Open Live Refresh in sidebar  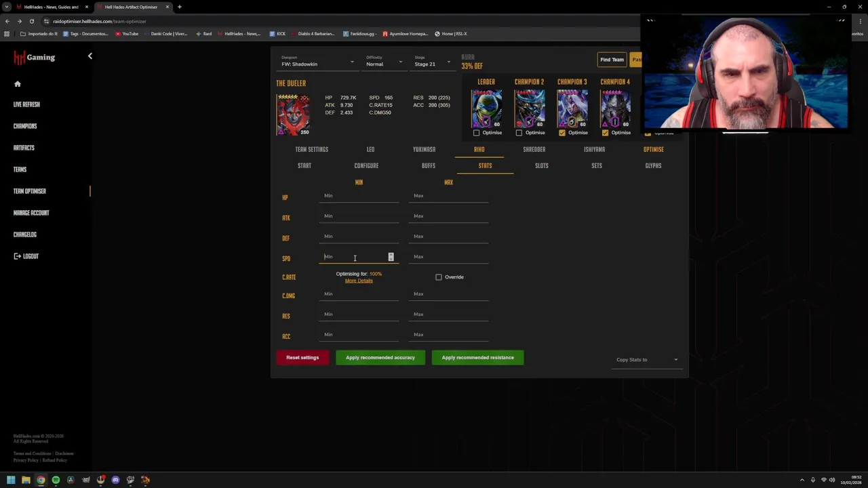click(x=26, y=104)
